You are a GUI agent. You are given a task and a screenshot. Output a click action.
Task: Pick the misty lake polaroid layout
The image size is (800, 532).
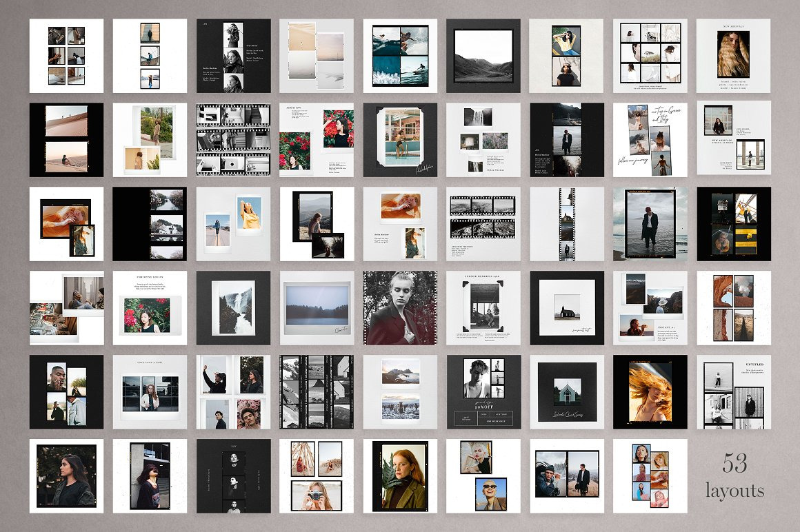[x=317, y=308]
